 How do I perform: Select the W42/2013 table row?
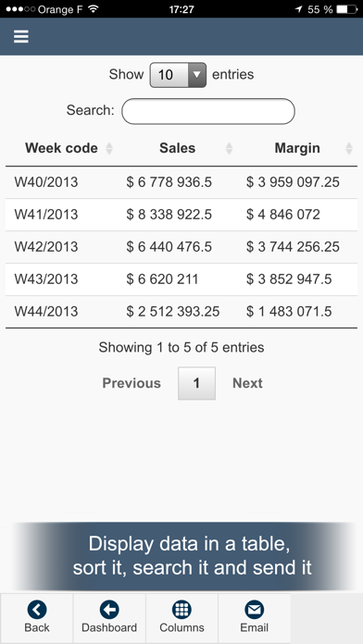coord(181,247)
